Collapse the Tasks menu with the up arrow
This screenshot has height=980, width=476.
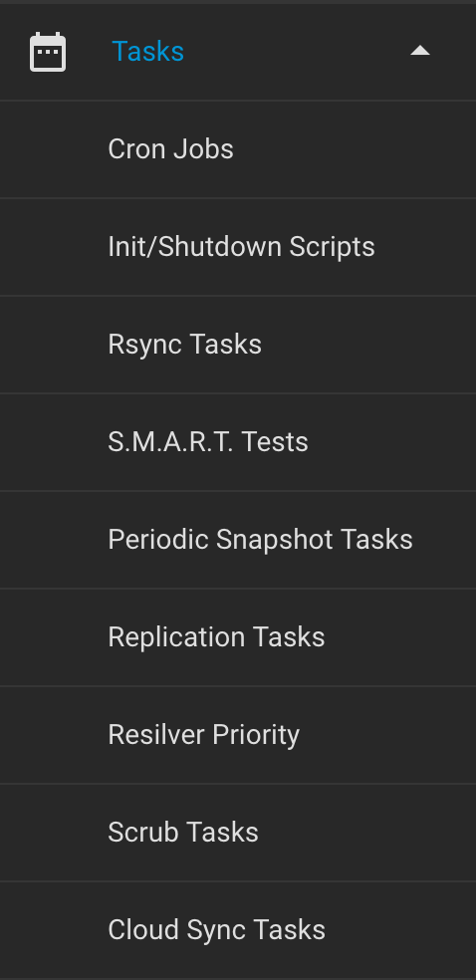(420, 51)
